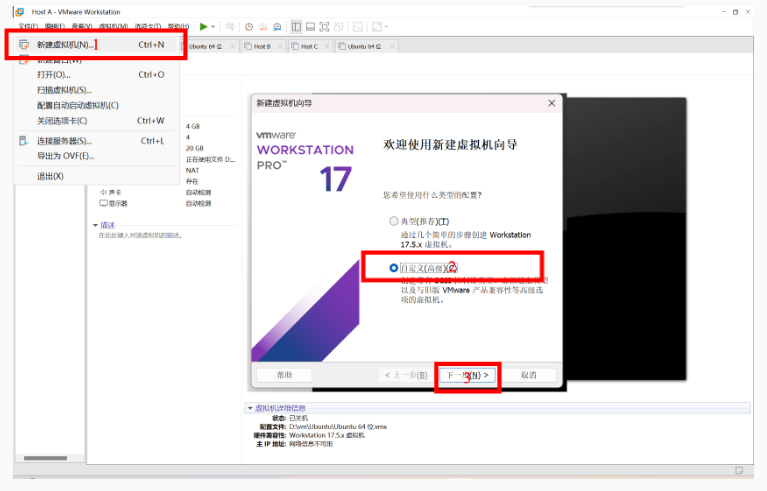
Task: Toggle the thumbnail bar view icon
Action: click(x=310, y=26)
